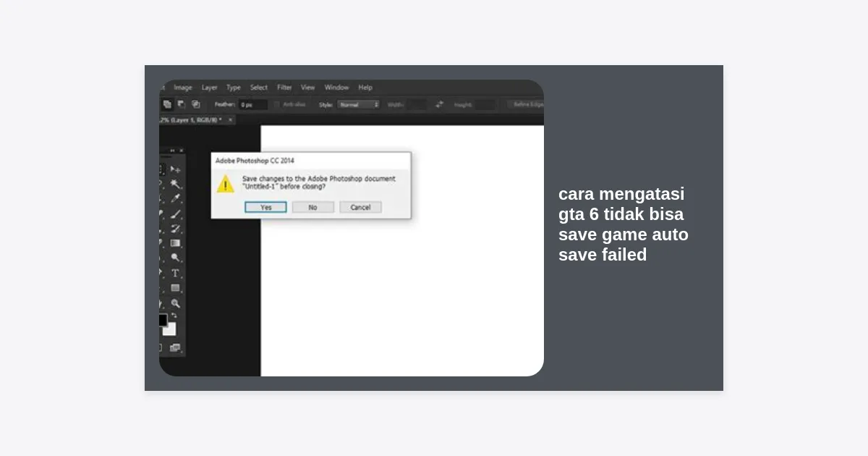Image resolution: width=868 pixels, height=456 pixels.
Task: Select the Horizontal Type tool
Action: 175,273
